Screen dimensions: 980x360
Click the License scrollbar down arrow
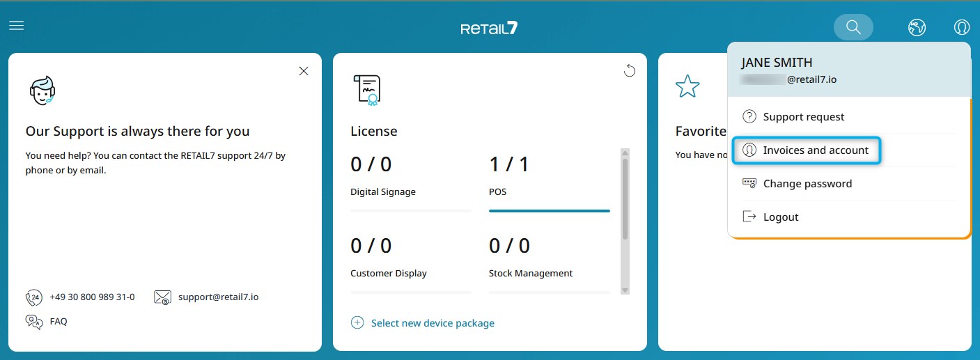point(625,290)
